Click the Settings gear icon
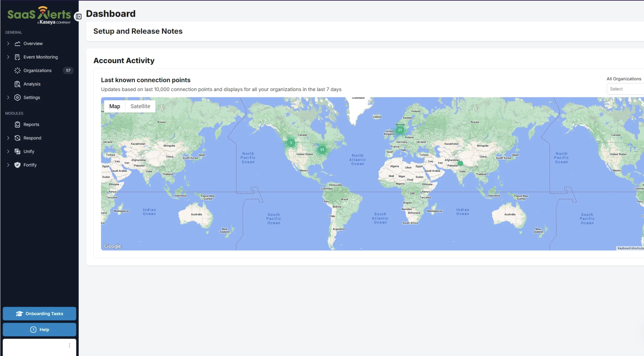The height and width of the screenshot is (356, 644). [x=17, y=97]
